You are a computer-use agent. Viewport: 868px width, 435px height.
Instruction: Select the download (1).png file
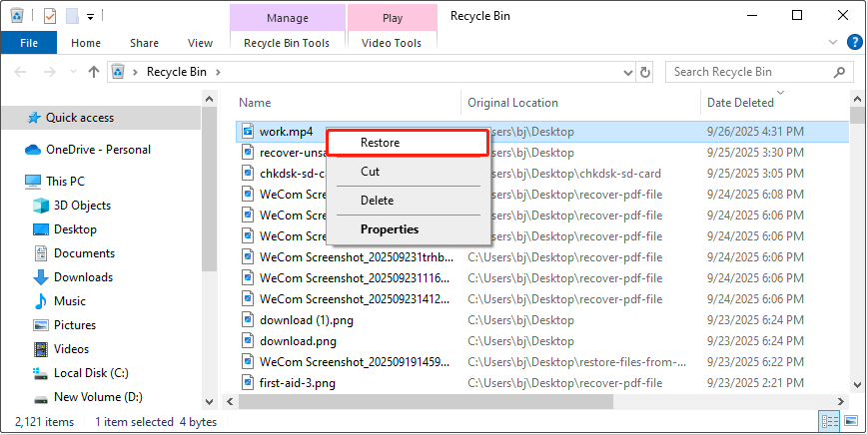[306, 320]
